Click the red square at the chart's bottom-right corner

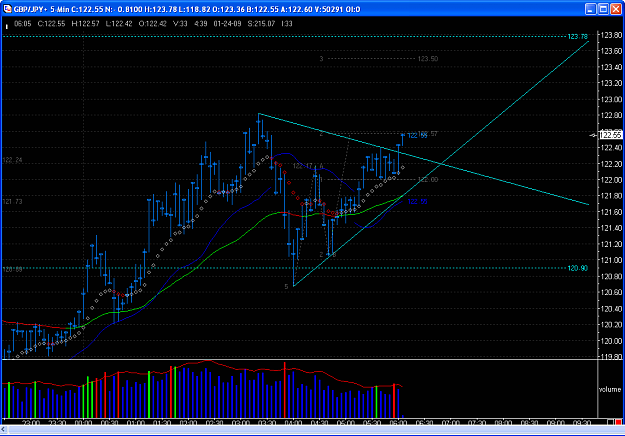(618, 422)
